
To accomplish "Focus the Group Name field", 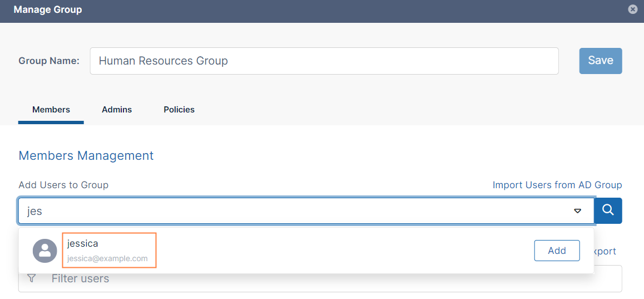I will [324, 61].
